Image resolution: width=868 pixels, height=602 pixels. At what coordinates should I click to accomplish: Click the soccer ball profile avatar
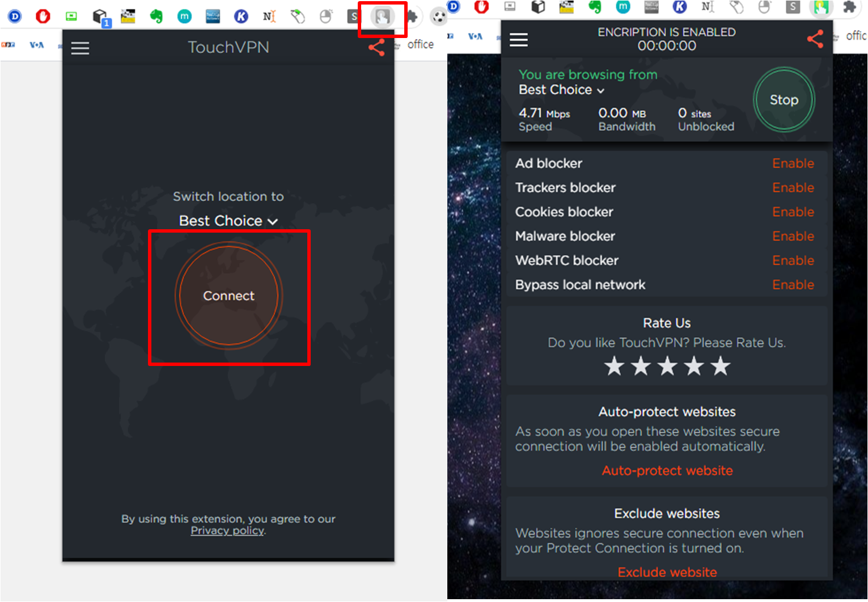439,16
